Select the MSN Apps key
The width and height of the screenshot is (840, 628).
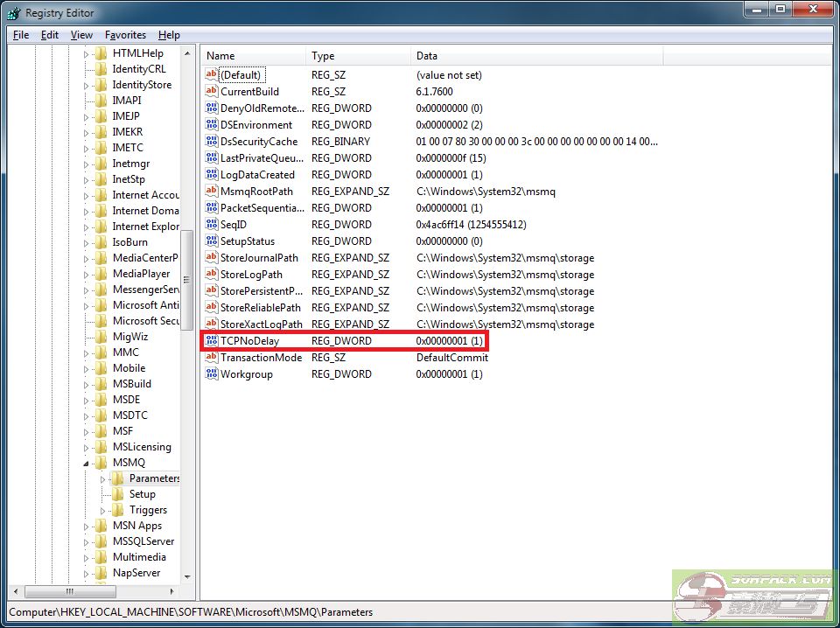(x=137, y=526)
